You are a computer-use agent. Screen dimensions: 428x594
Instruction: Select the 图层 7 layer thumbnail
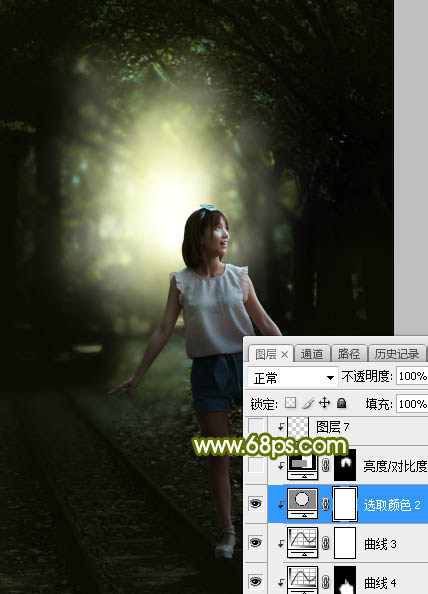click(x=298, y=427)
